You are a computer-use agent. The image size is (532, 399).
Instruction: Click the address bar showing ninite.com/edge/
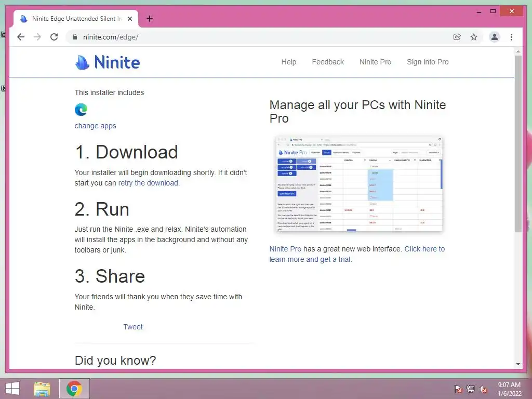pos(261,37)
